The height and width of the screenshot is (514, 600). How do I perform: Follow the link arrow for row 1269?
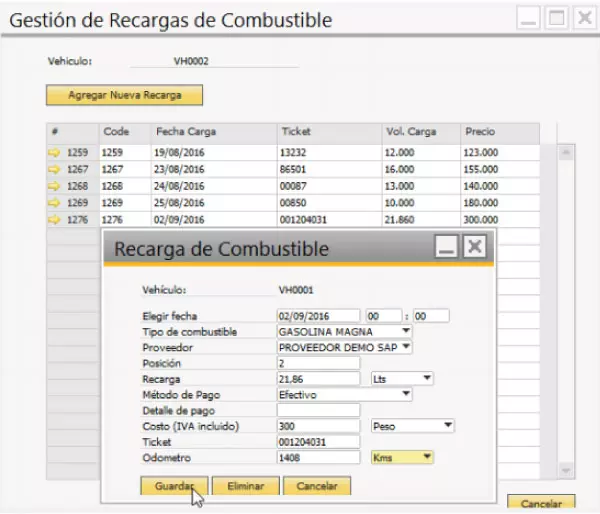[x=54, y=203]
